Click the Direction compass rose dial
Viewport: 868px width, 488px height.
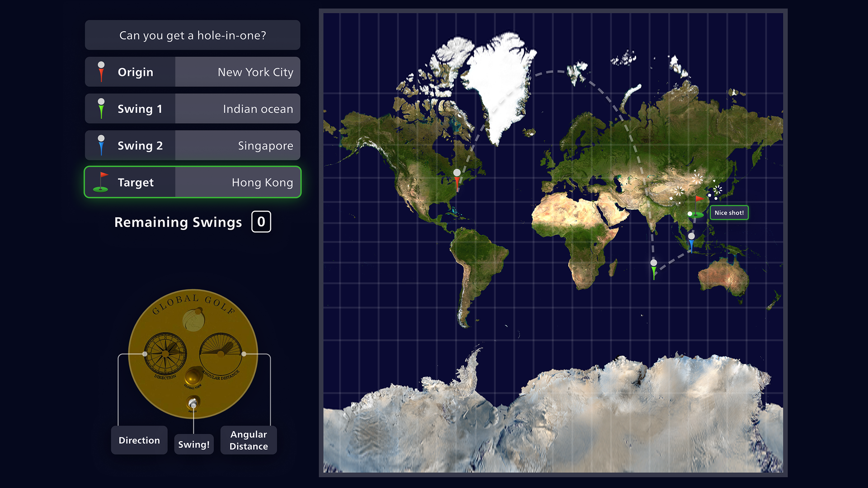(x=165, y=354)
